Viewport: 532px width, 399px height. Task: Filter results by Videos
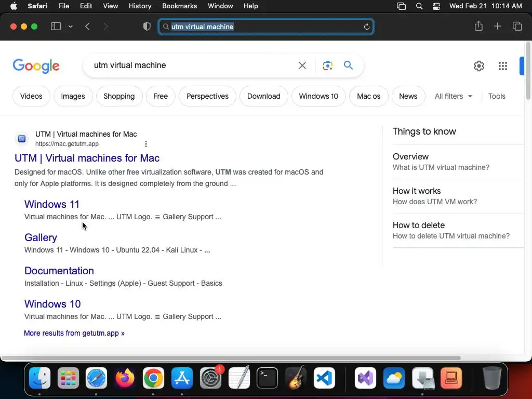click(x=31, y=96)
